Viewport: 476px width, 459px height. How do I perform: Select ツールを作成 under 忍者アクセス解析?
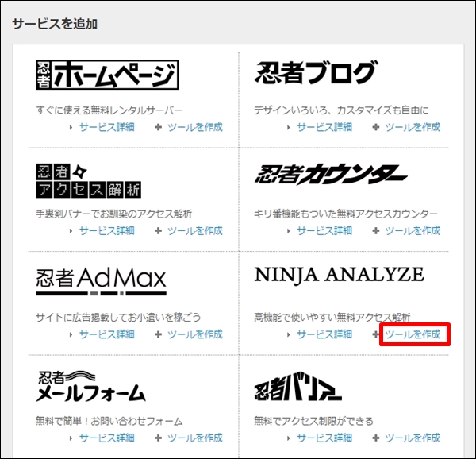point(195,231)
